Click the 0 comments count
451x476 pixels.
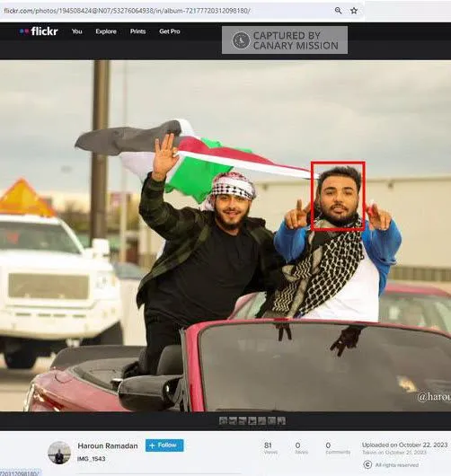[338, 448]
